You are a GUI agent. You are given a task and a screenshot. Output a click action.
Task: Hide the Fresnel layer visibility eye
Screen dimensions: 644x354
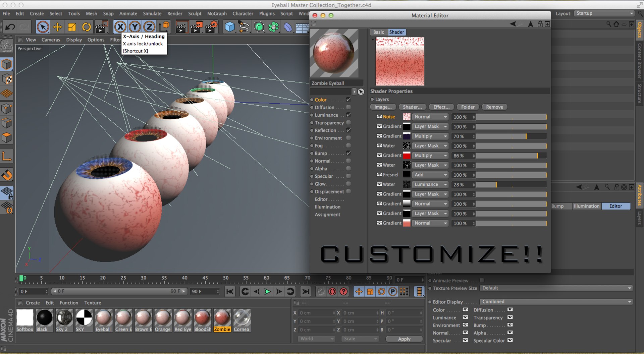[x=379, y=175]
